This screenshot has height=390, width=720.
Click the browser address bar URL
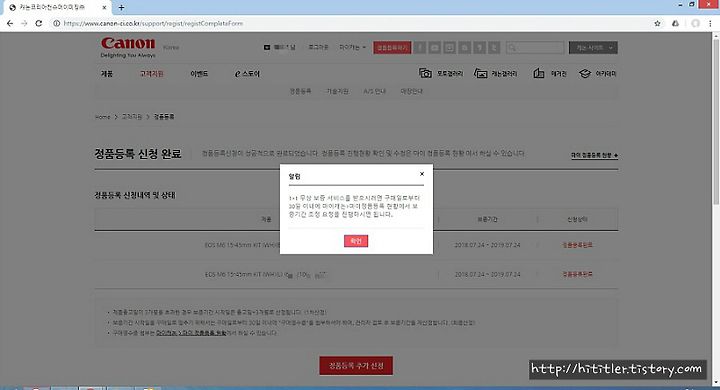click(153, 23)
